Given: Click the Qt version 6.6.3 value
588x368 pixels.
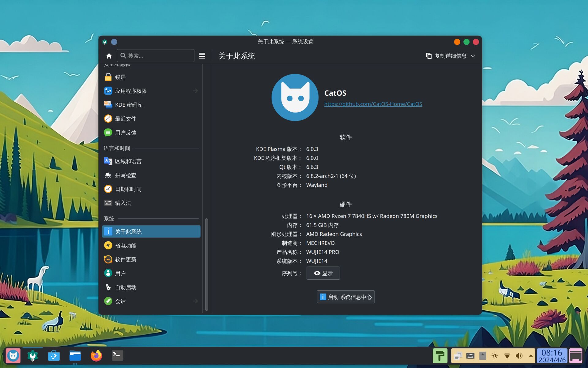Looking at the screenshot, I should 312,167.
